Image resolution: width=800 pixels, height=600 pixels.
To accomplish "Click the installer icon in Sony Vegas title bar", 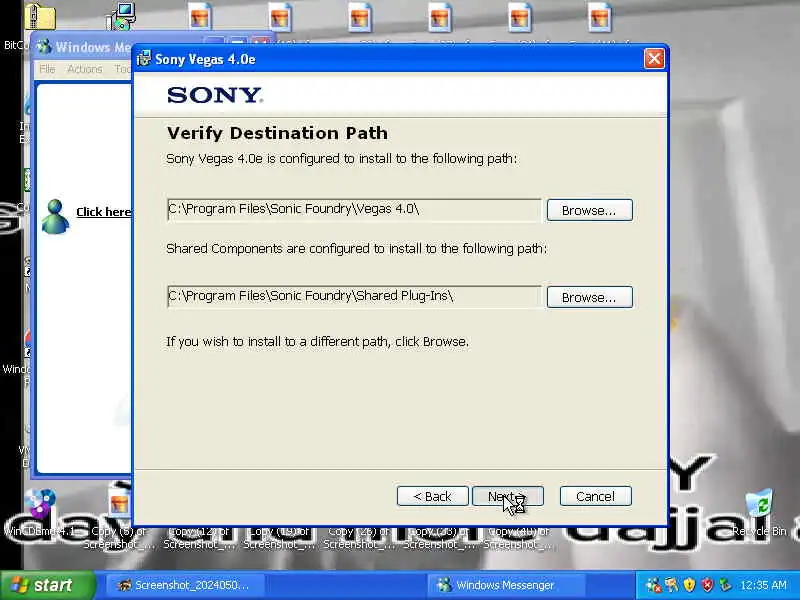I will [144, 59].
